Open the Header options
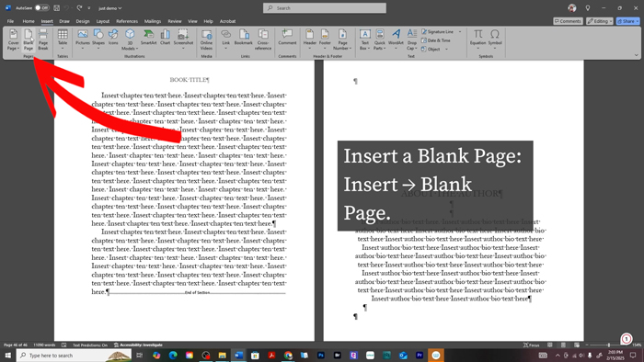This screenshot has width=644, height=362. click(310, 40)
